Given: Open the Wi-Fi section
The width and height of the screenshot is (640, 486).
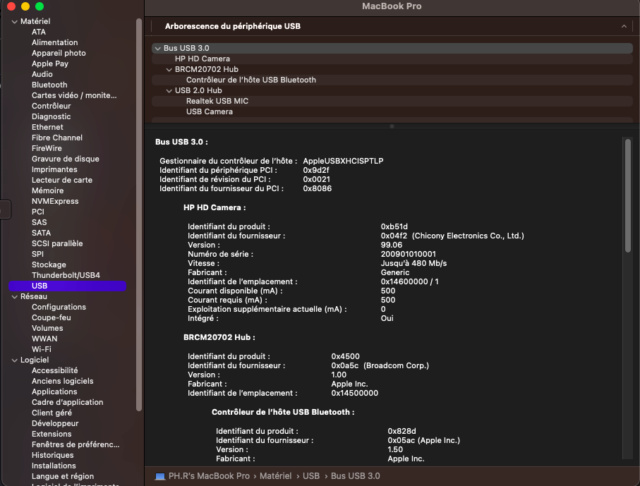Looking at the screenshot, I should (x=41, y=350).
